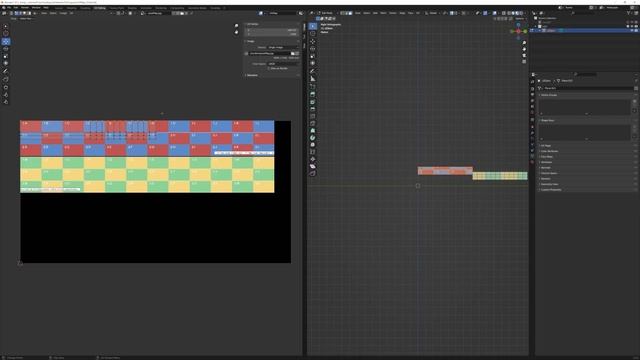Toggle UV sync selection in UV editor header

tap(11, 13)
